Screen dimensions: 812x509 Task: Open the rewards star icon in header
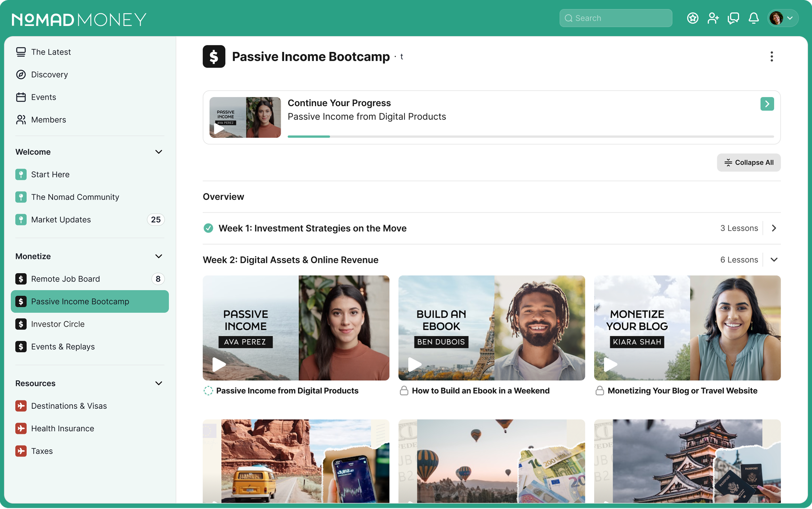[692, 18]
